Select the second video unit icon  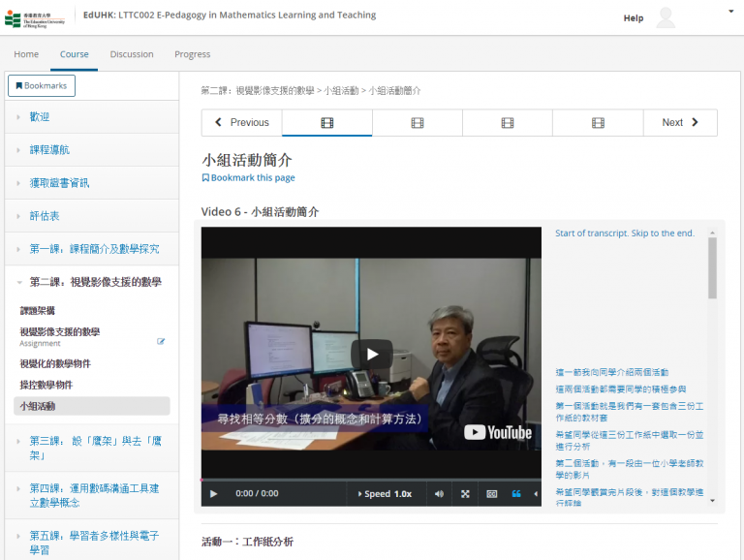pyautogui.click(x=418, y=123)
